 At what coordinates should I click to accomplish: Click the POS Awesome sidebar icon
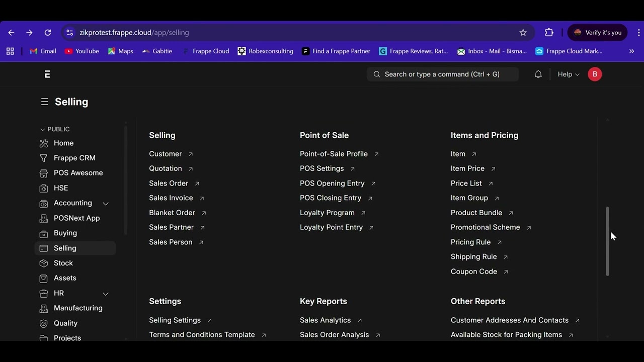[x=44, y=173]
